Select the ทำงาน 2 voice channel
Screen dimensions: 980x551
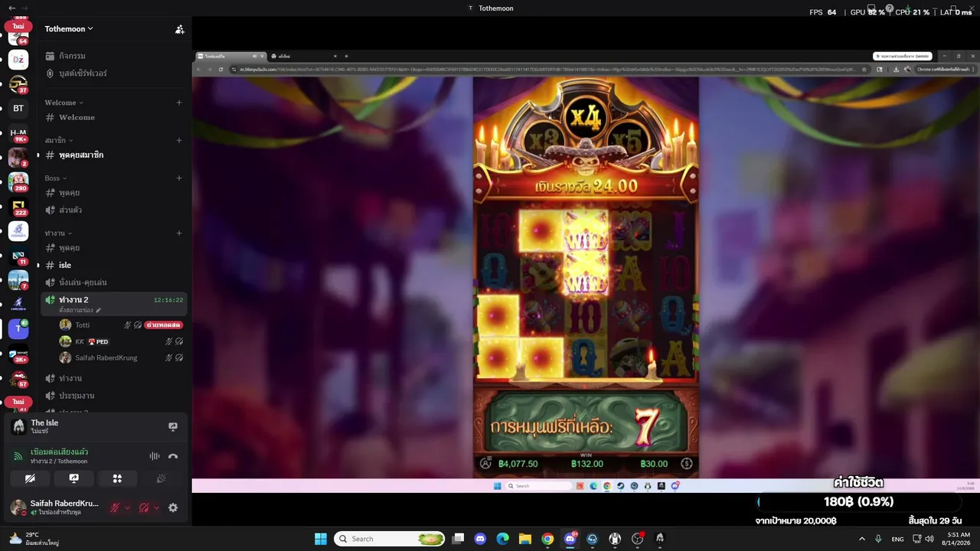113,304
